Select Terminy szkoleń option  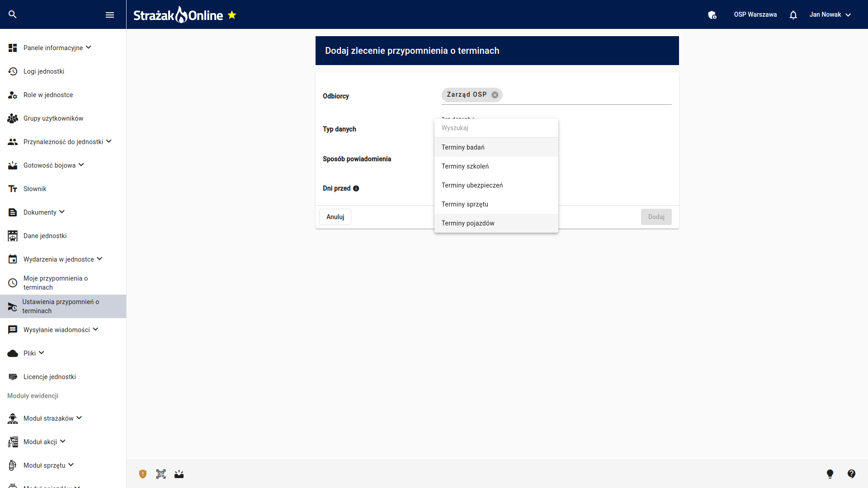point(465,166)
